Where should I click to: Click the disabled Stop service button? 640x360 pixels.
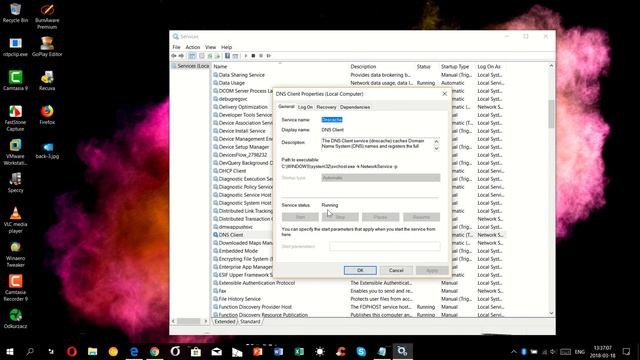click(340, 217)
